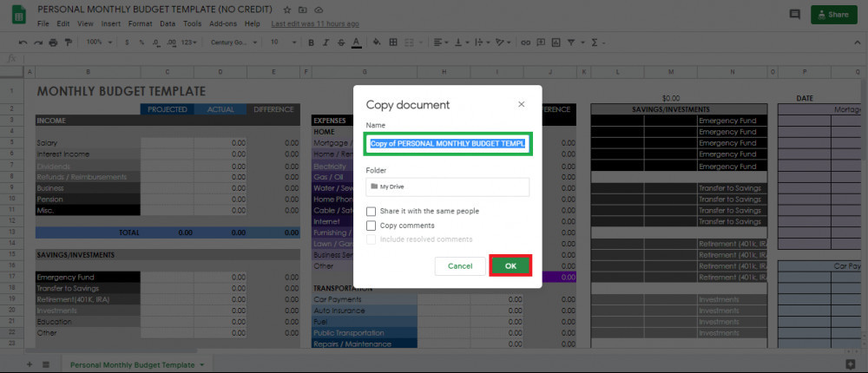Confirm copy with OK button
This screenshot has height=373, width=868.
[x=510, y=266]
